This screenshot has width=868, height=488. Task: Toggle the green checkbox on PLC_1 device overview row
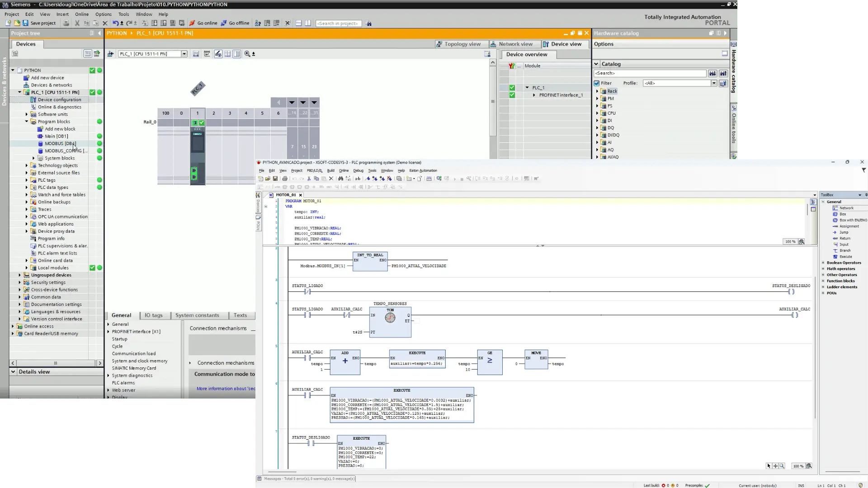click(x=512, y=88)
